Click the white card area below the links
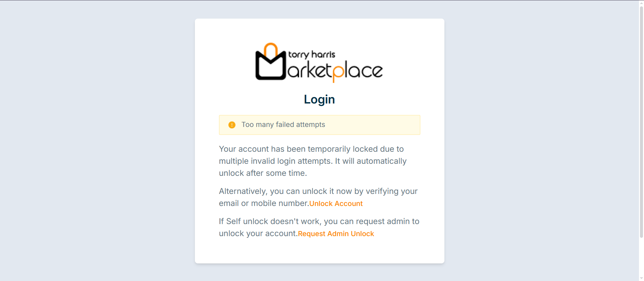The height and width of the screenshot is (281, 644). (x=319, y=251)
